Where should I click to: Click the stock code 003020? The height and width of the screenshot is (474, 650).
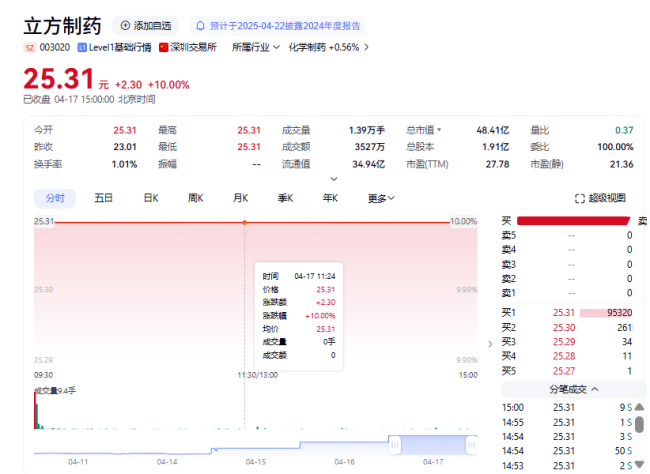[x=55, y=48]
